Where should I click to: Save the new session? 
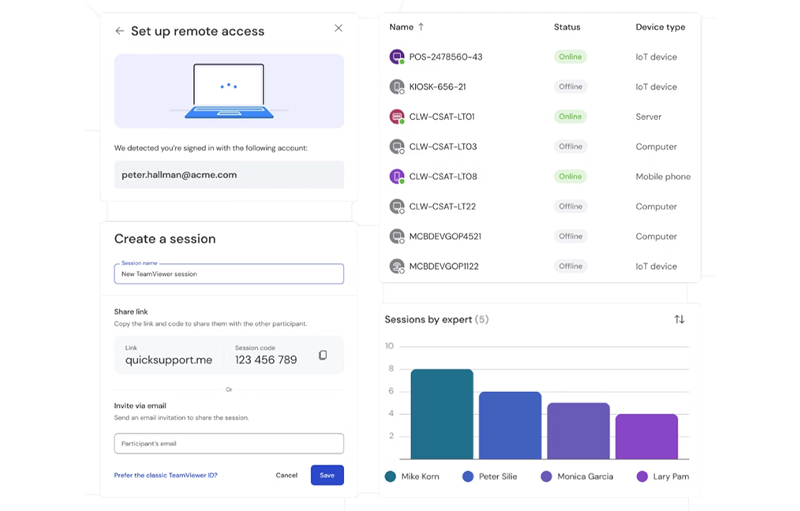tap(327, 475)
